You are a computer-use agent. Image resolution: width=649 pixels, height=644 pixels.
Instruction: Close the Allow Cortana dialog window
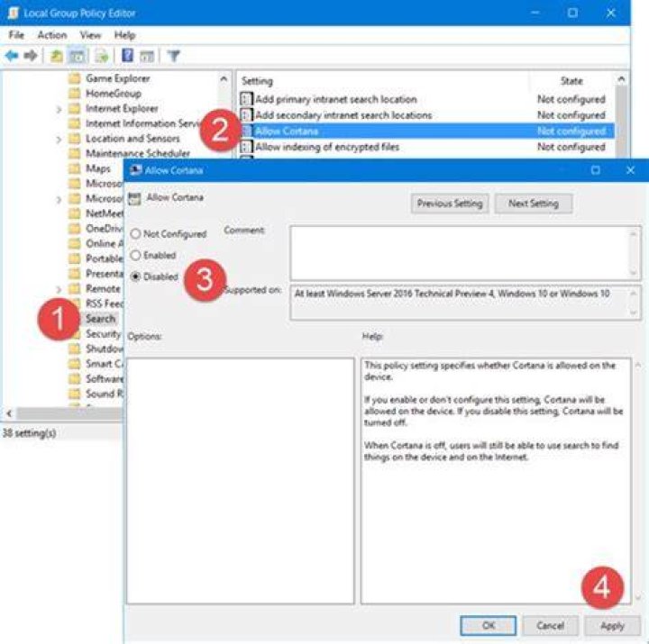tap(630, 170)
